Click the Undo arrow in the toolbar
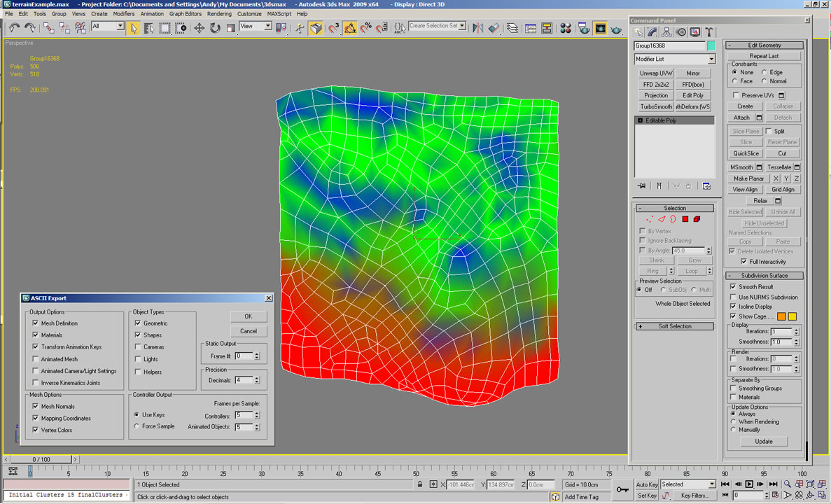831x504 pixels. 14,28
